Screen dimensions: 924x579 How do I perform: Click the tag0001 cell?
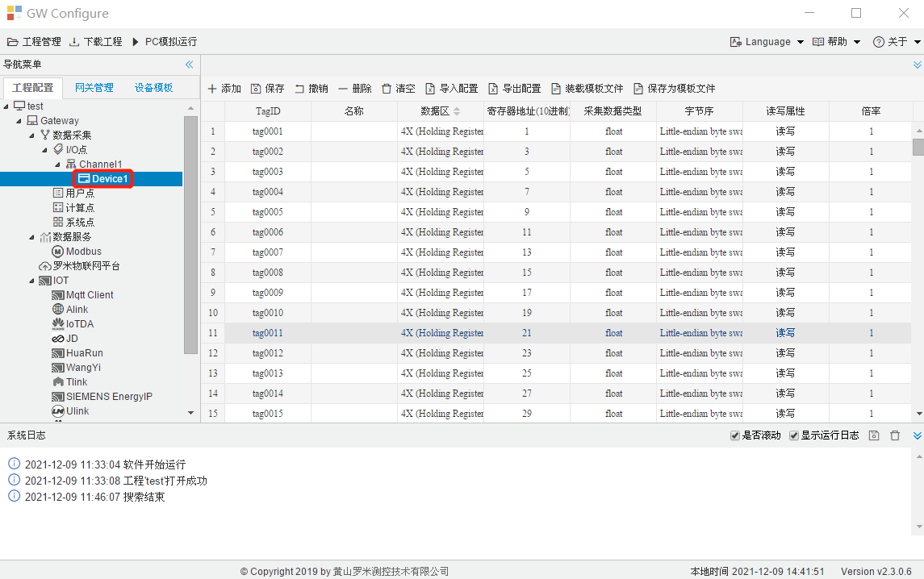(268, 132)
